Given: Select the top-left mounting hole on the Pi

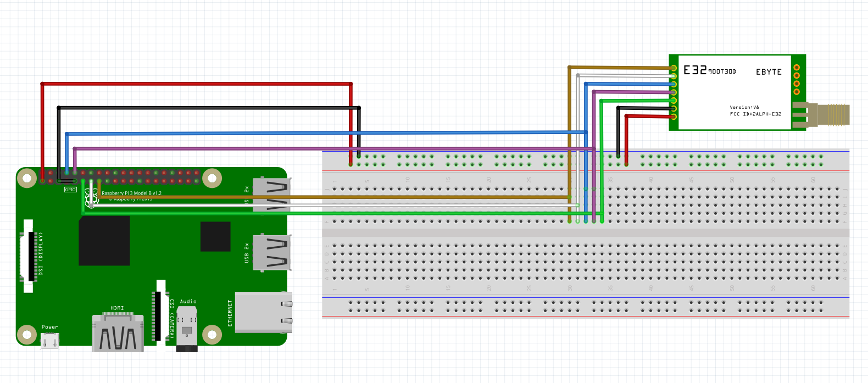Looking at the screenshot, I should coord(26,177).
